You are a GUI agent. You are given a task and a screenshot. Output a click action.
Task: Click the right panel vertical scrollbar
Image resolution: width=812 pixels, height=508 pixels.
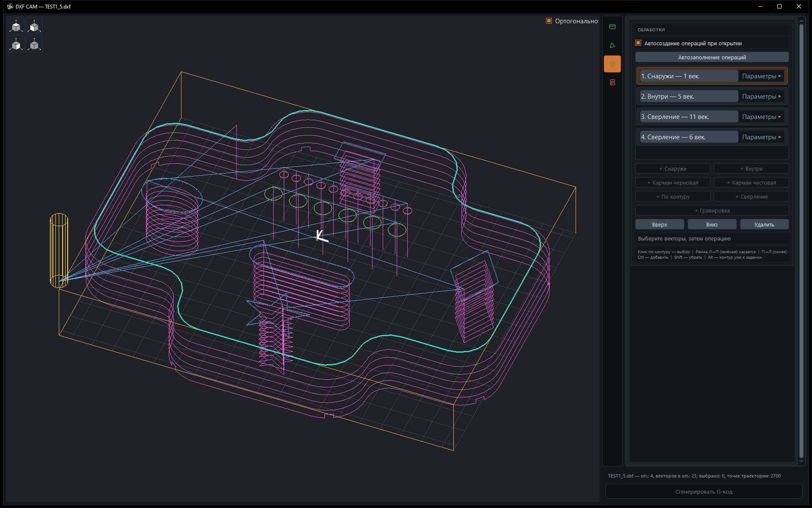[801, 241]
